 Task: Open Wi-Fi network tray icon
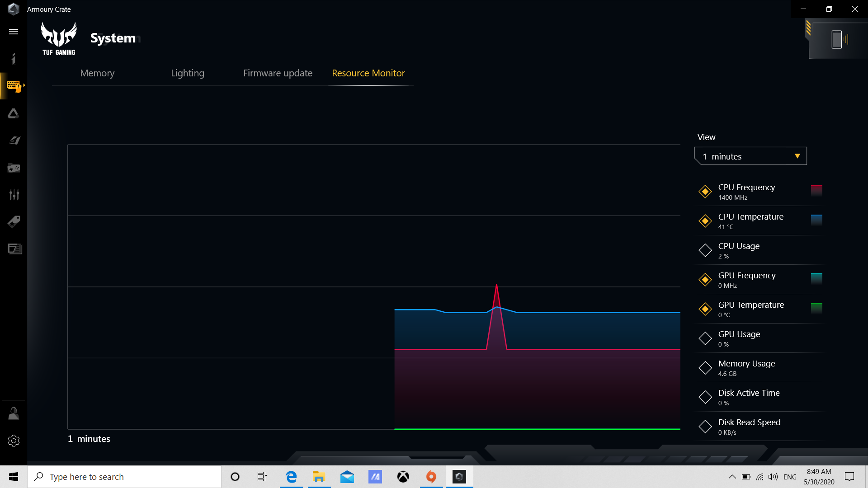[760, 477]
